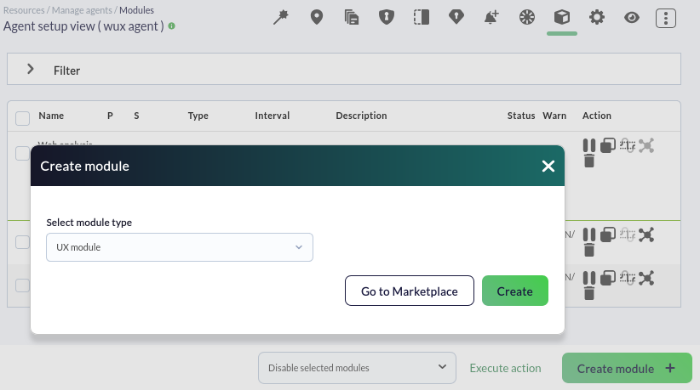Click trash icon in the bottom module row
The height and width of the screenshot is (390, 700).
pos(589,293)
